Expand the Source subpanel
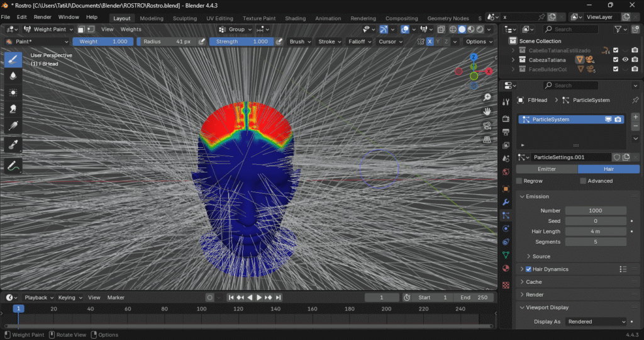The width and height of the screenshot is (644, 340). pyautogui.click(x=541, y=256)
